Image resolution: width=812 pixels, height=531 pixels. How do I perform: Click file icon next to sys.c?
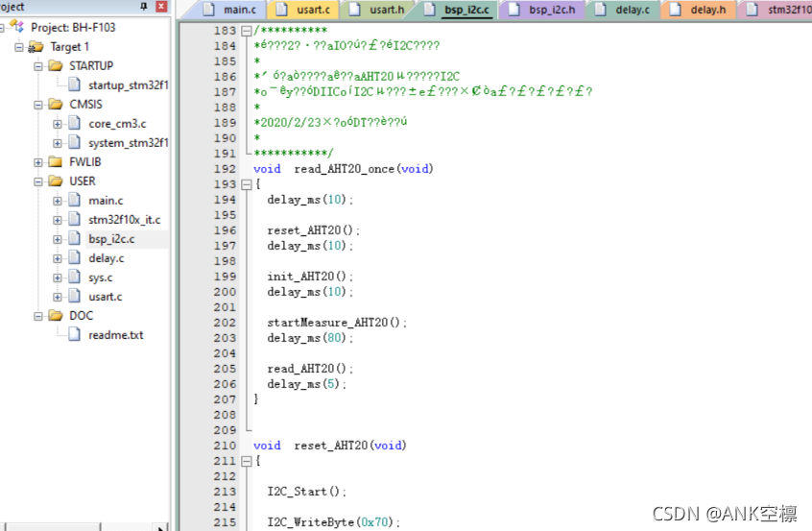pyautogui.click(x=75, y=278)
